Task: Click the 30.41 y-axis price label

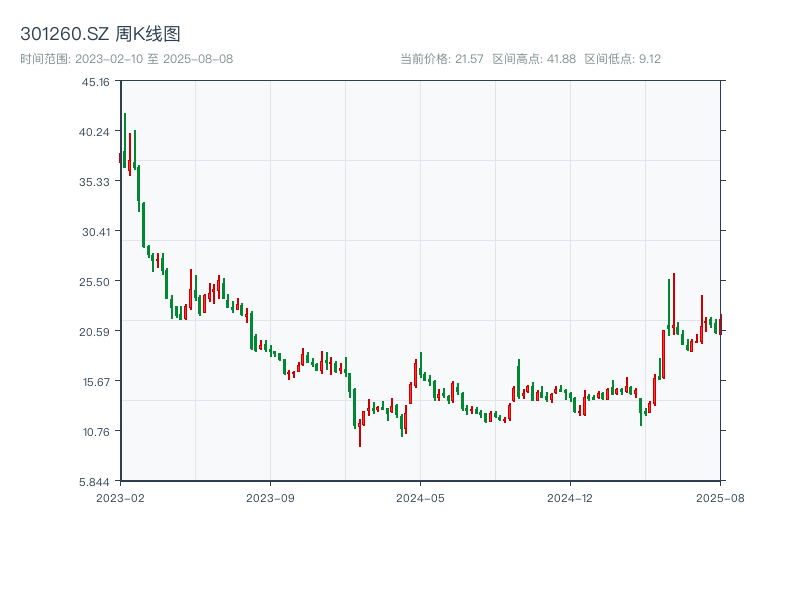Action: coord(96,231)
